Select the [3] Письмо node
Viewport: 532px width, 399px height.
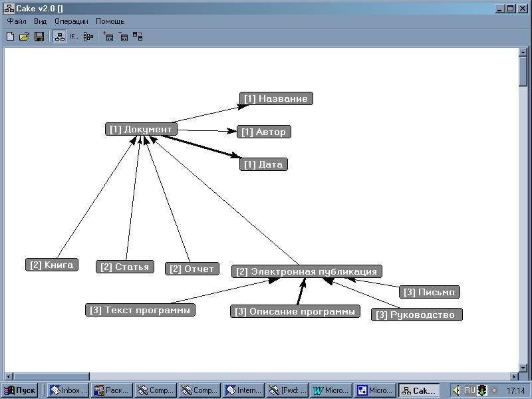pos(430,292)
